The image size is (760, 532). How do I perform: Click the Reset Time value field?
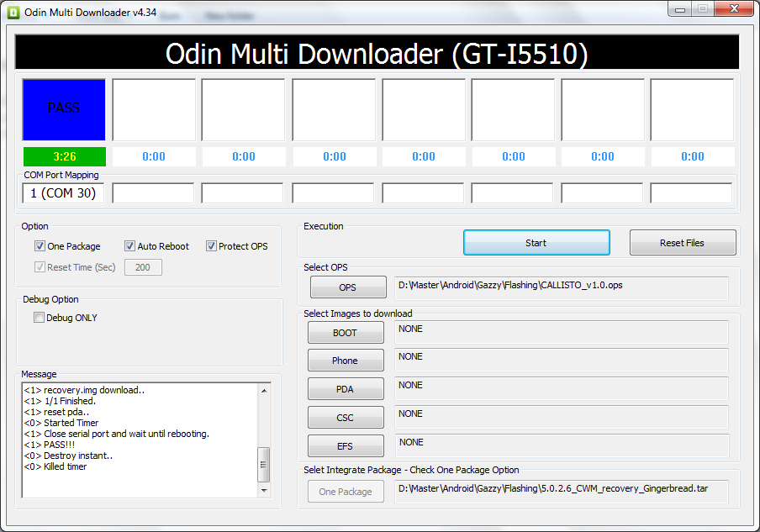[142, 266]
